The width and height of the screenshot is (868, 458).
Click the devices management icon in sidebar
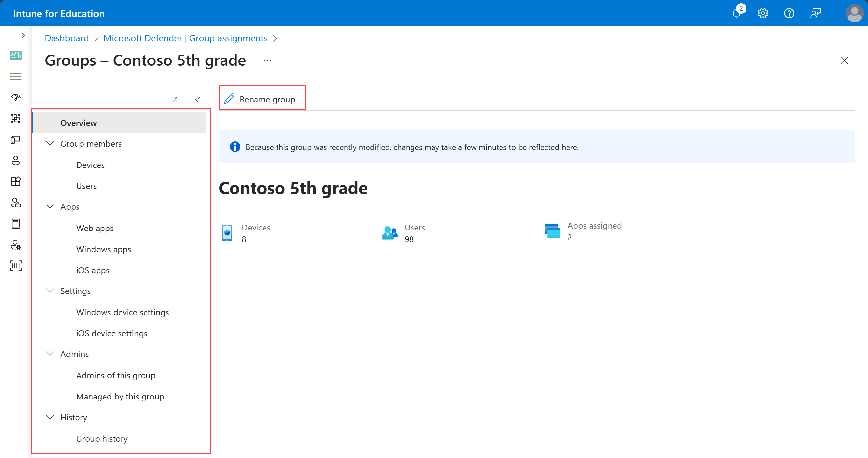point(15,140)
